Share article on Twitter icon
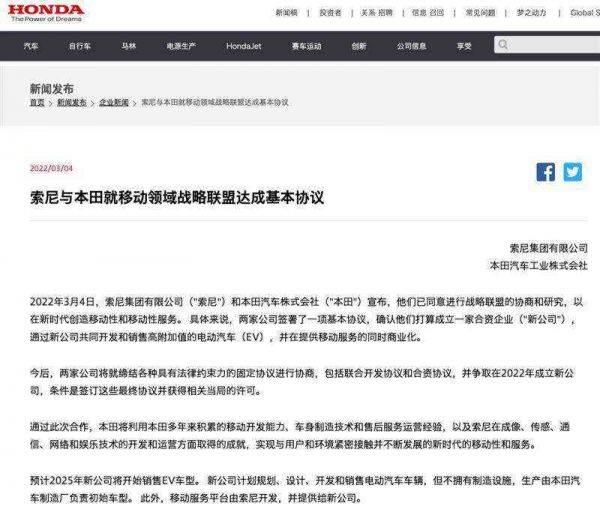The width and height of the screenshot is (600, 518). pyautogui.click(x=572, y=172)
